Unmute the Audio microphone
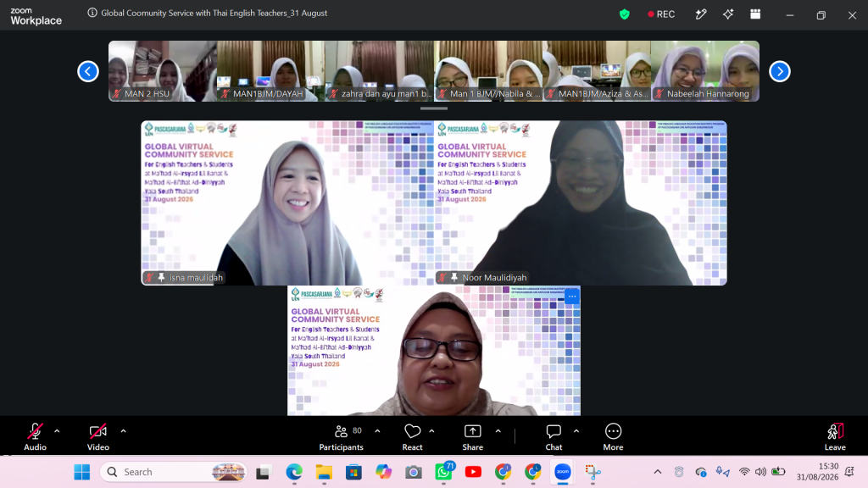Image resolution: width=868 pixels, height=488 pixels. coord(35,437)
